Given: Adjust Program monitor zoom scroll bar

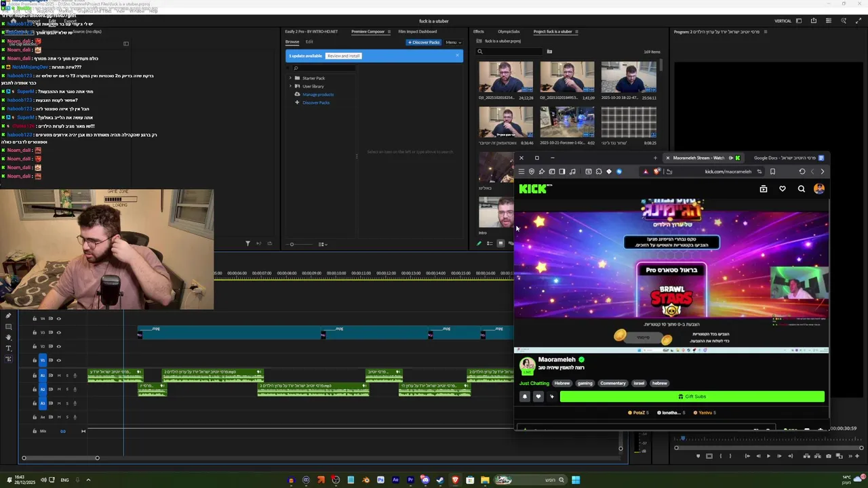Looking at the screenshot, I should coord(768,447).
